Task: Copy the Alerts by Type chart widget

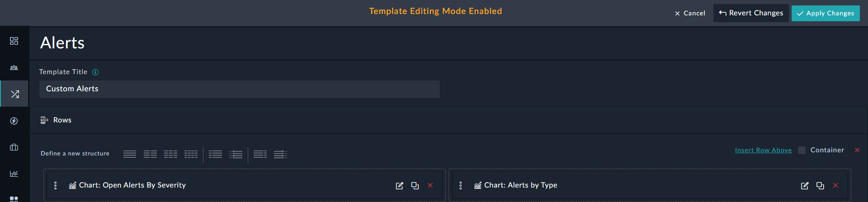Action: tap(820, 186)
